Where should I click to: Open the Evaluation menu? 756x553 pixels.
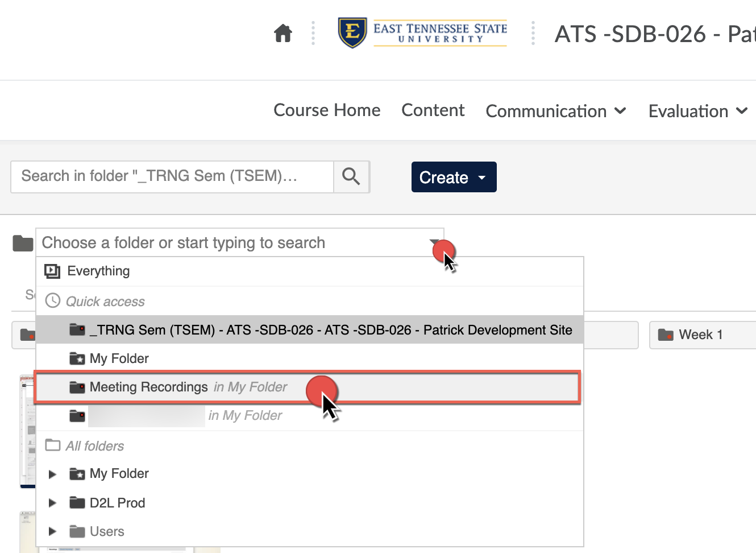[x=697, y=111]
